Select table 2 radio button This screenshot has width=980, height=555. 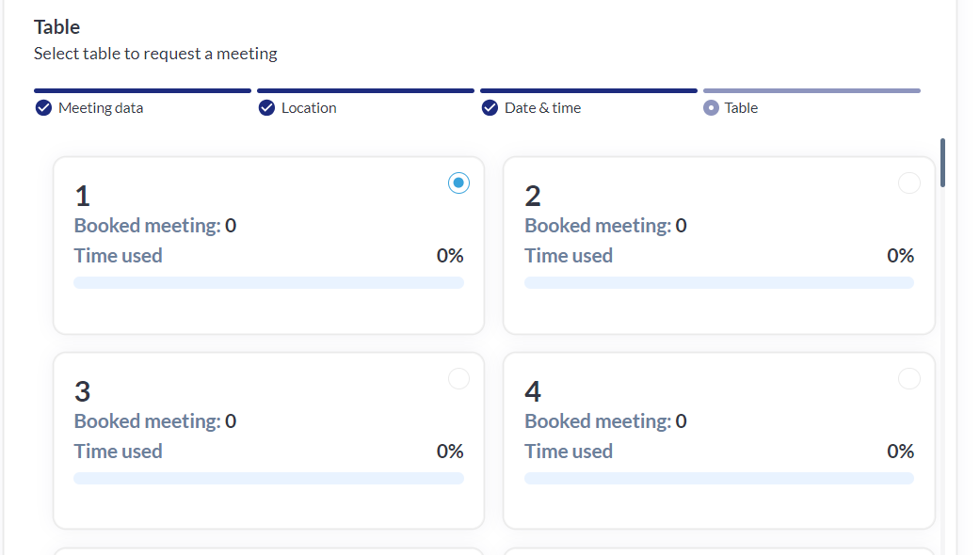pyautogui.click(x=909, y=183)
